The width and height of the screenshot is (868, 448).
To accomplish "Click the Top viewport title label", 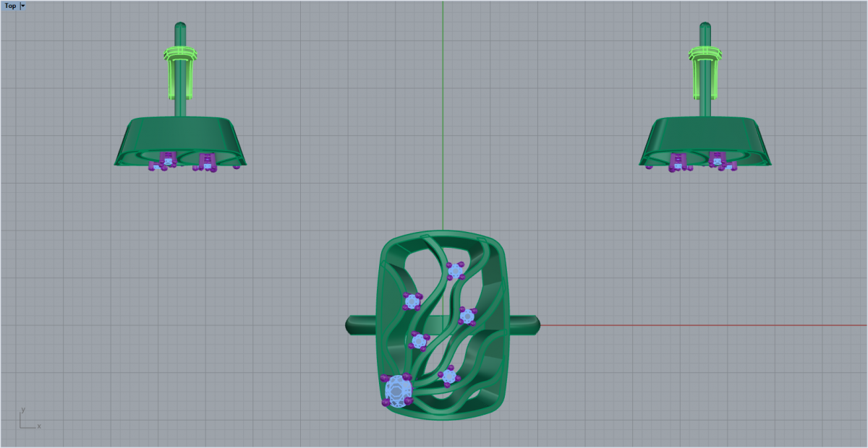I will 10,6.
